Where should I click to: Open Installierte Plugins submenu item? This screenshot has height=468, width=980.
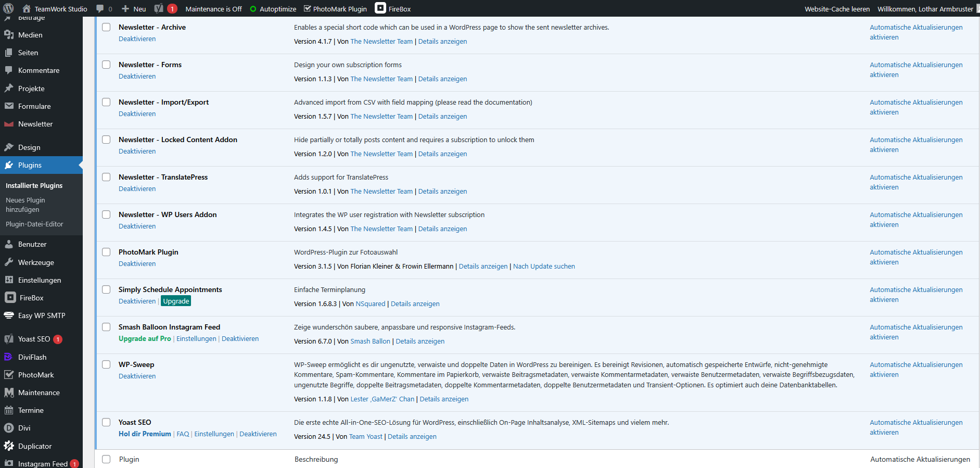click(x=34, y=185)
